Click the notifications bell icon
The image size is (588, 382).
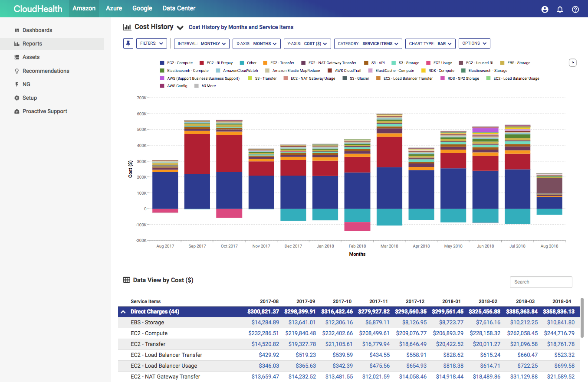pyautogui.click(x=560, y=9)
